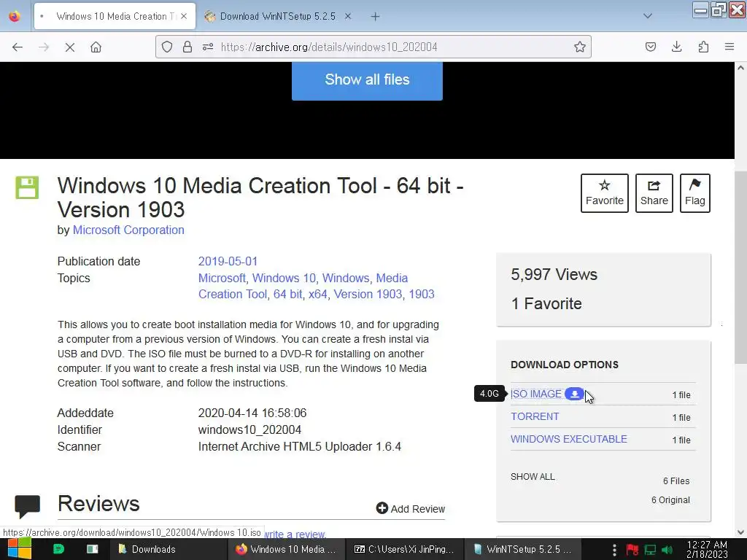Screen dimensions: 747x560
Task: Click the 6 Original files text
Action: coord(670,500)
